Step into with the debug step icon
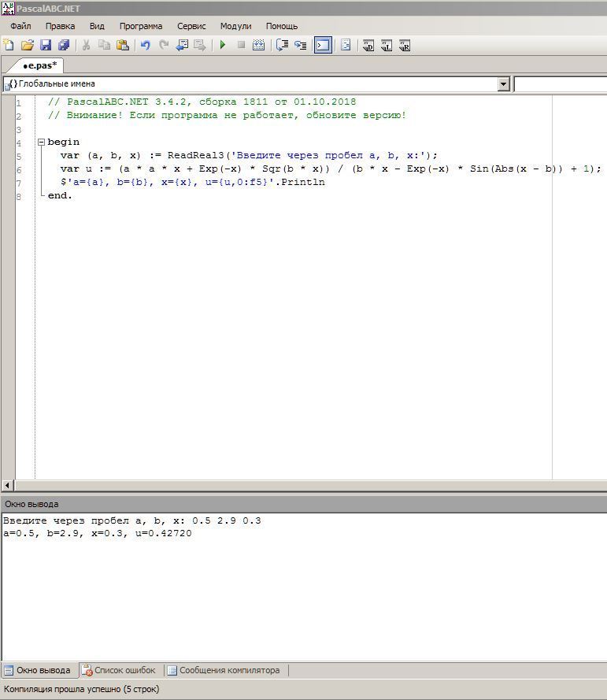Viewport: 607px width, 700px height. click(x=301, y=45)
